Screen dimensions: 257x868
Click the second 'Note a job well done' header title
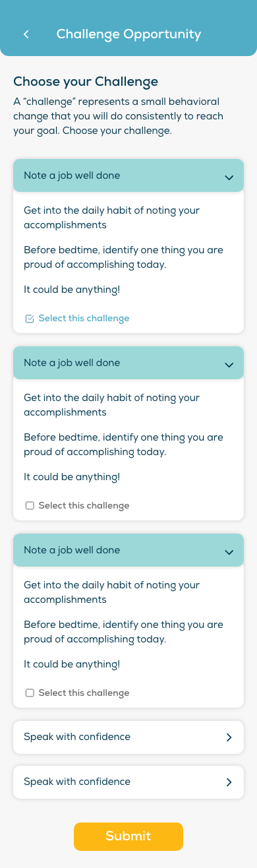point(72,363)
